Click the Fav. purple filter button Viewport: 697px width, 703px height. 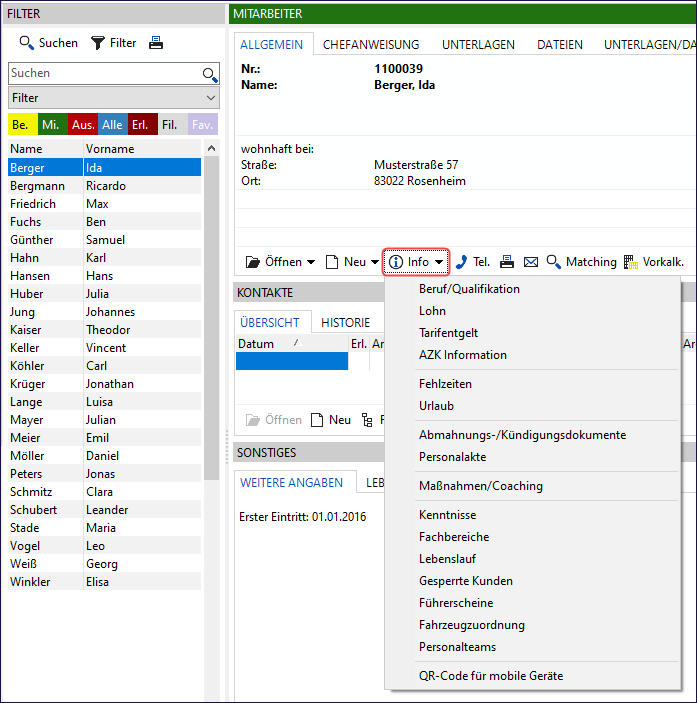203,124
